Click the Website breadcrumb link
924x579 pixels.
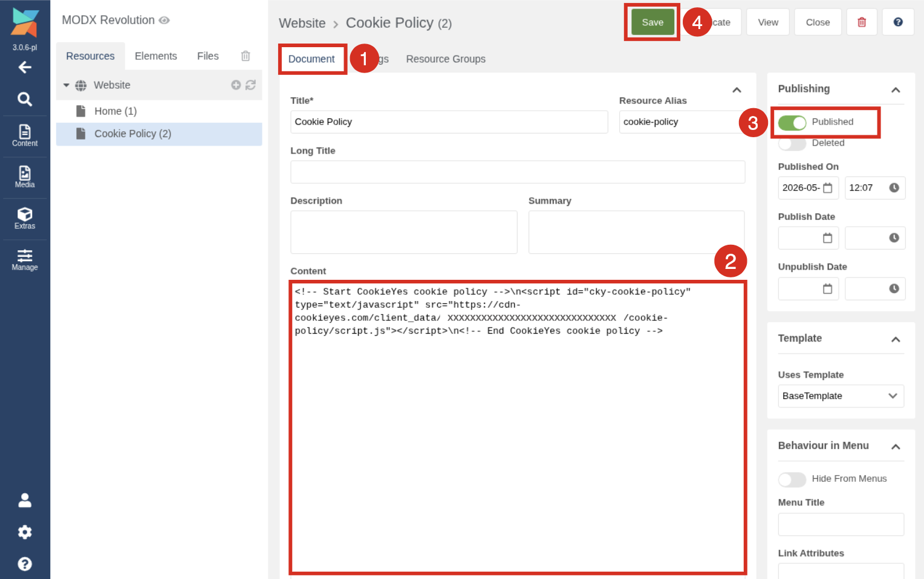tap(302, 24)
